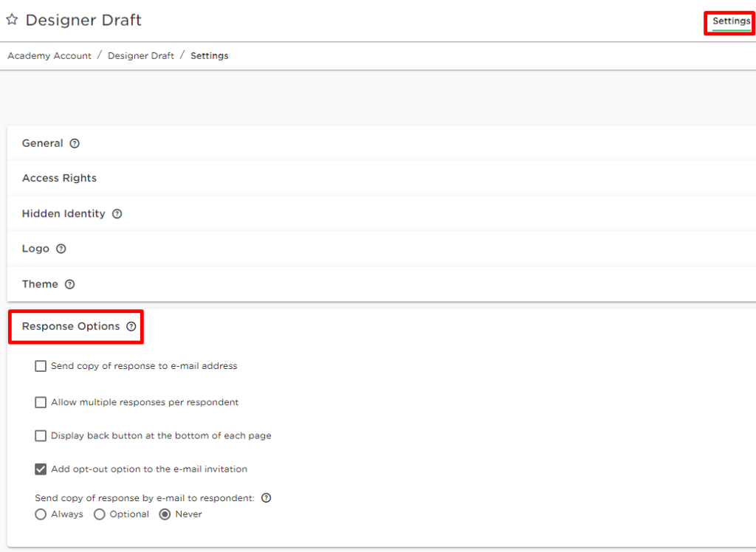Enable Display back button on each page
The image size is (756, 552).
41,436
